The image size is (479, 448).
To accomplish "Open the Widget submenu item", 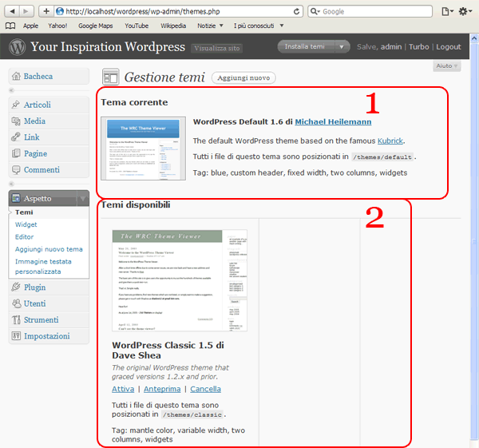I will click(x=26, y=224).
